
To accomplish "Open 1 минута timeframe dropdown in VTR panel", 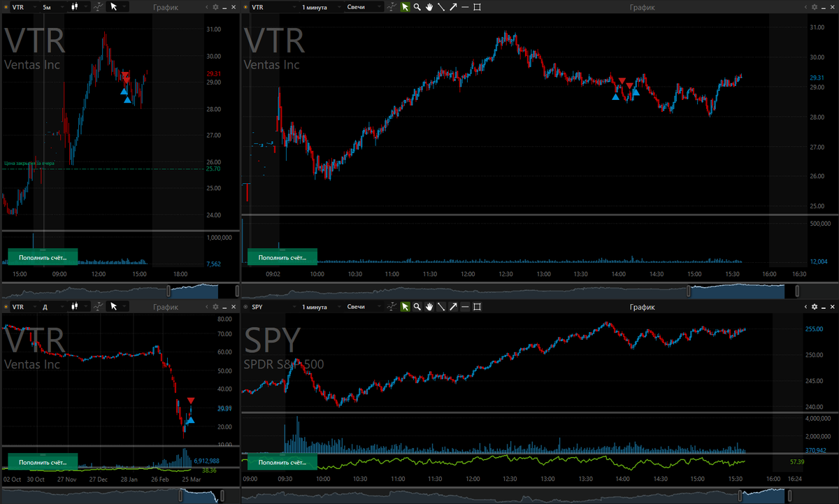I will (x=322, y=7).
